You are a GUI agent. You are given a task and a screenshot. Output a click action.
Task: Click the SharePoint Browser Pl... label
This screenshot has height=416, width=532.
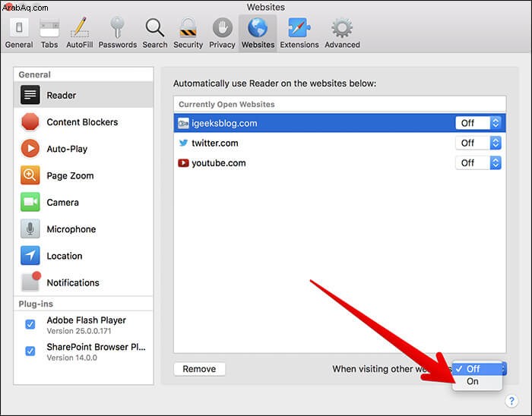tap(96, 347)
